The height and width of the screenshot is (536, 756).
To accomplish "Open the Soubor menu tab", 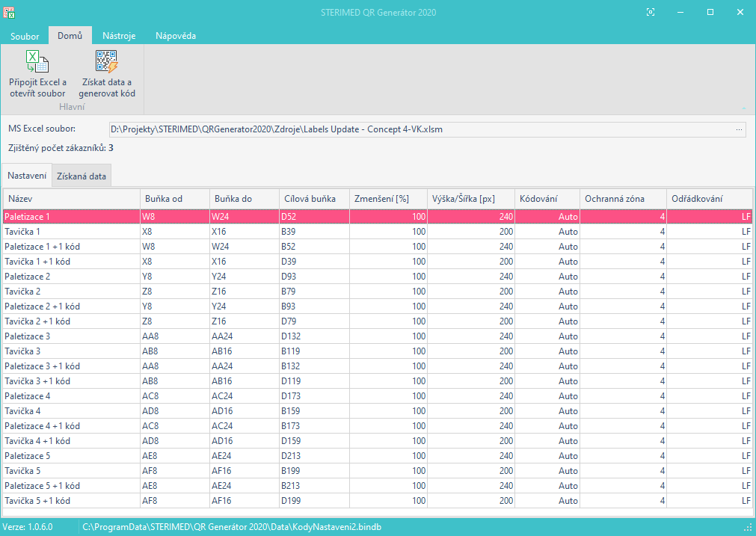I will (25, 36).
